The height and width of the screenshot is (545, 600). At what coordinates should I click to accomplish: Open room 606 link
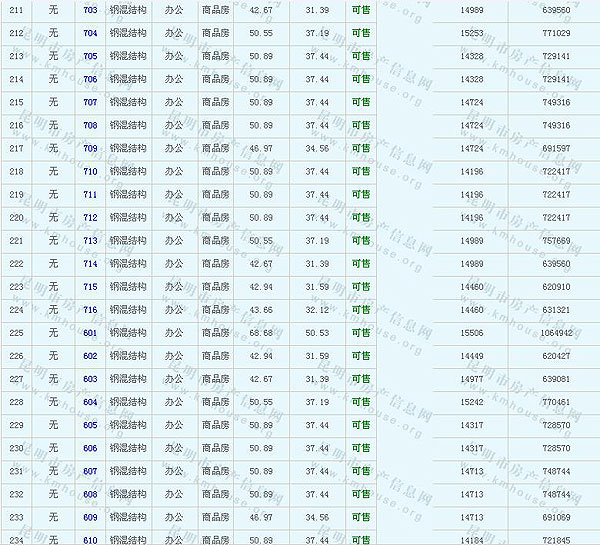point(90,448)
